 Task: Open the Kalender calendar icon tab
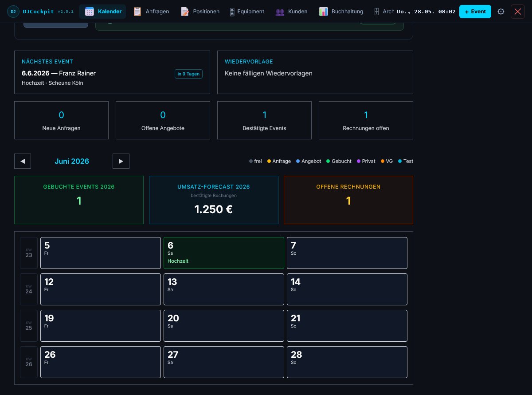point(89,12)
